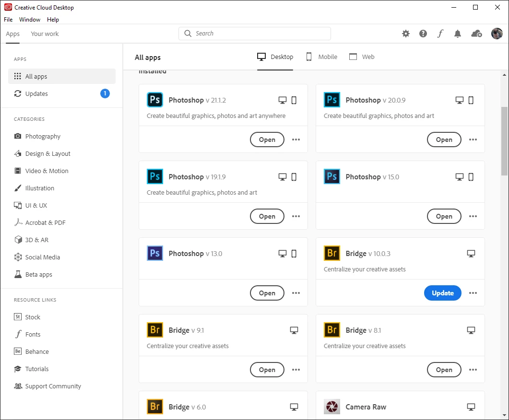
Task: Open more options for Photoshop v 19.1.9
Action: point(296,216)
